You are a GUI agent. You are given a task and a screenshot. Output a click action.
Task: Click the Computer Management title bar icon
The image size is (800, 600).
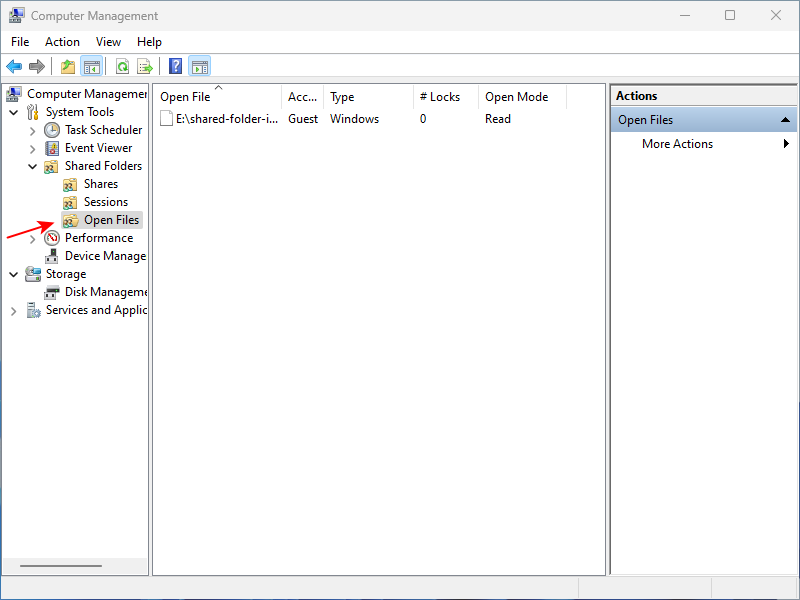16,15
